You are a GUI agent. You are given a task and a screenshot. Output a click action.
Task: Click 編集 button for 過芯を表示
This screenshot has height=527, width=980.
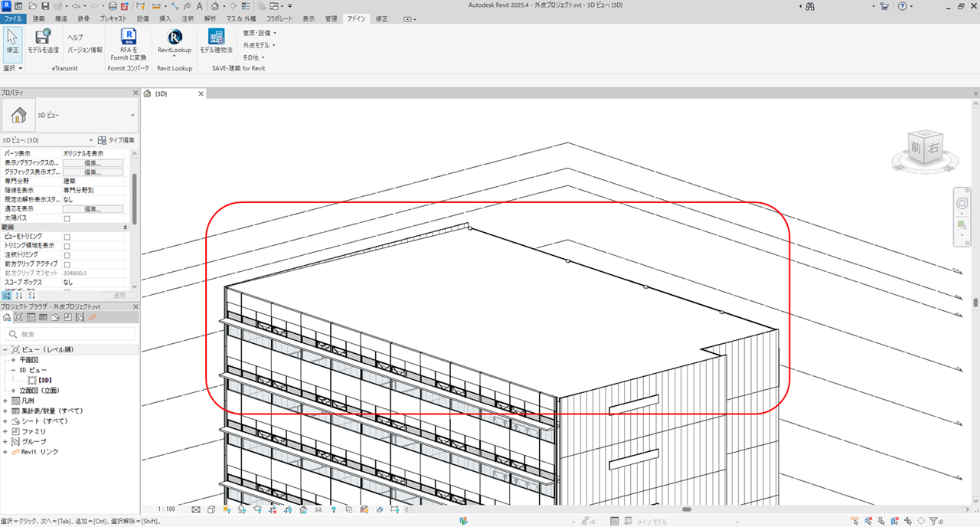click(x=93, y=209)
